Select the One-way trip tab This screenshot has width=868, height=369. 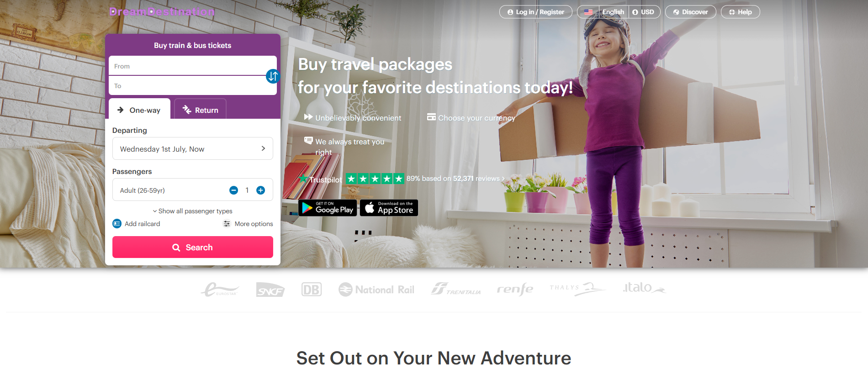139,110
